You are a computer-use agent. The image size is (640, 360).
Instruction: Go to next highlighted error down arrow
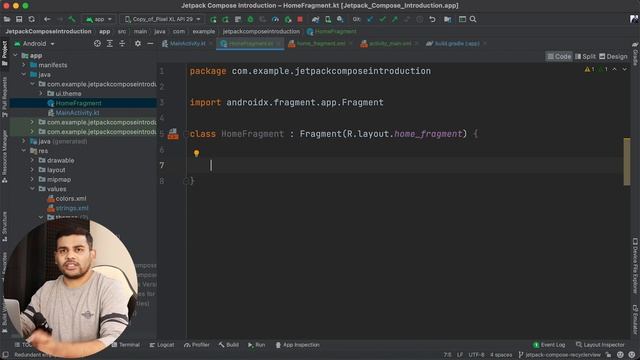pos(624,69)
